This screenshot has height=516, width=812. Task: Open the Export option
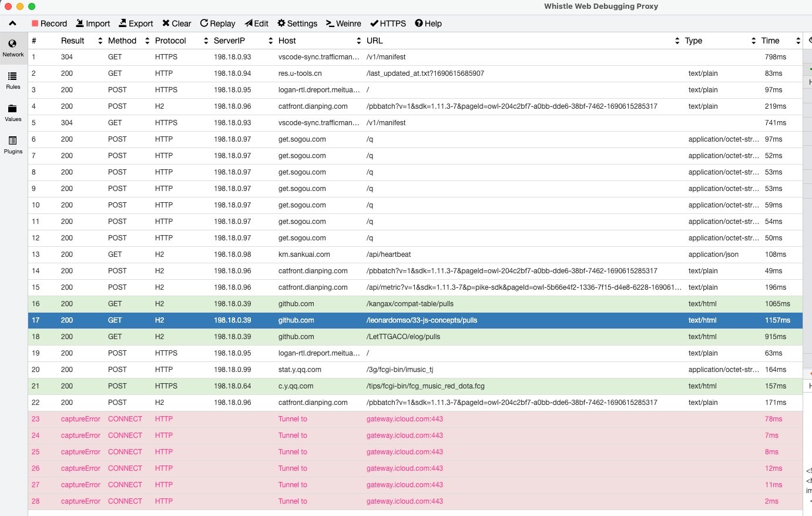tap(136, 24)
